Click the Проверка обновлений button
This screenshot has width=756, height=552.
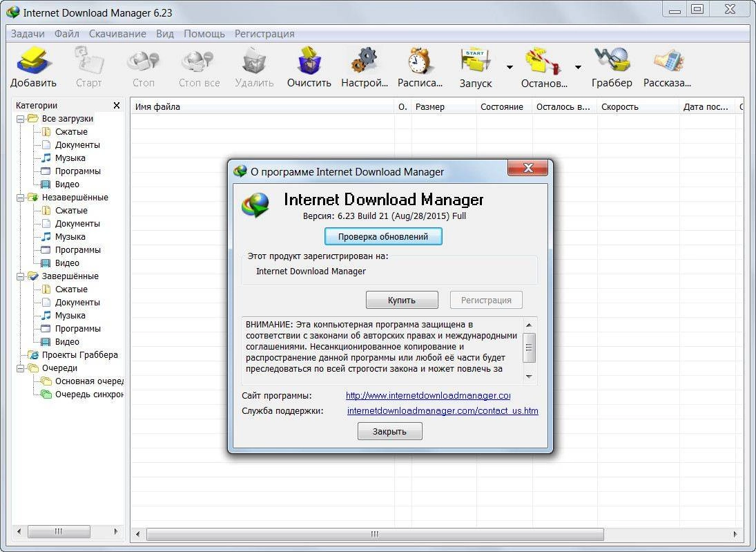(382, 236)
